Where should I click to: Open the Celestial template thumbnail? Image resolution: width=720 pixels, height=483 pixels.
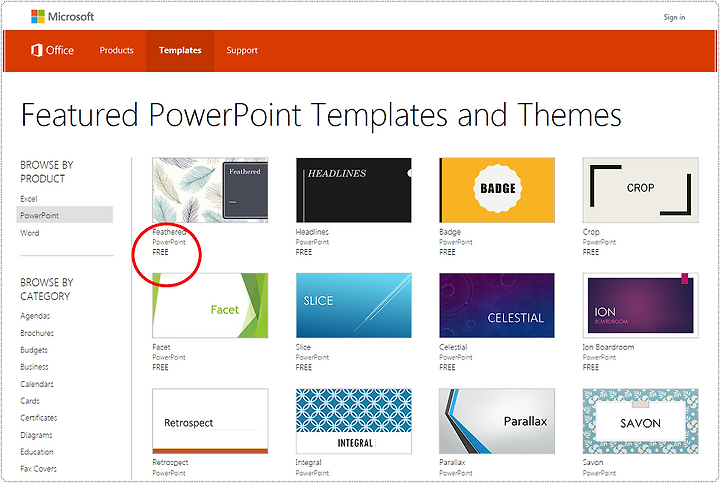tap(497, 305)
